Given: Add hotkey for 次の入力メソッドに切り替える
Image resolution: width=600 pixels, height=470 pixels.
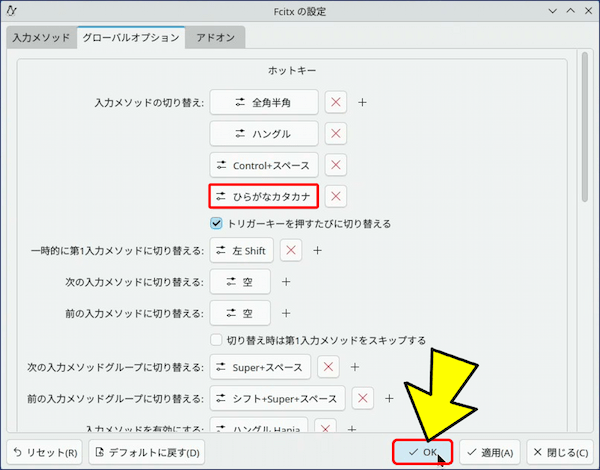Looking at the screenshot, I should [x=285, y=282].
